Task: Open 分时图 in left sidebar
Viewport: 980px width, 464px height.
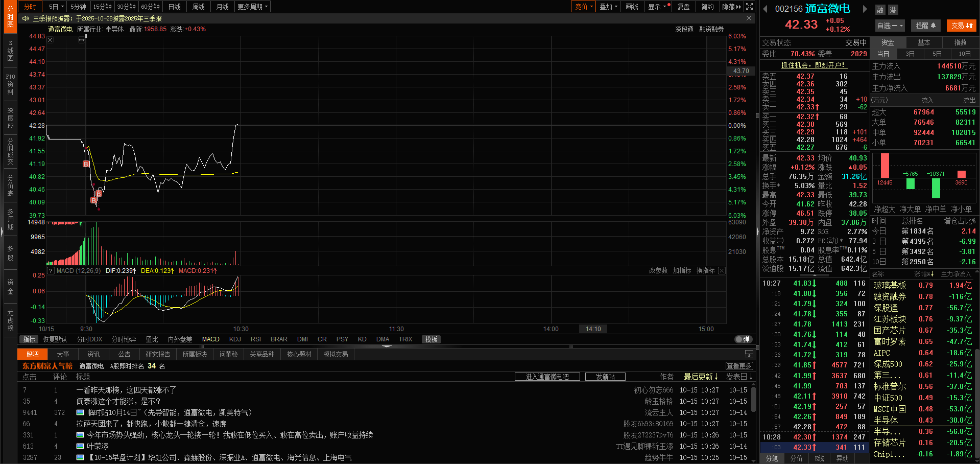Action: pos(11,17)
